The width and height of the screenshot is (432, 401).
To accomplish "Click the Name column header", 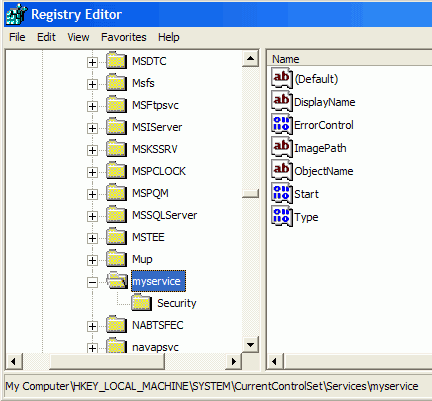I will tap(350, 59).
